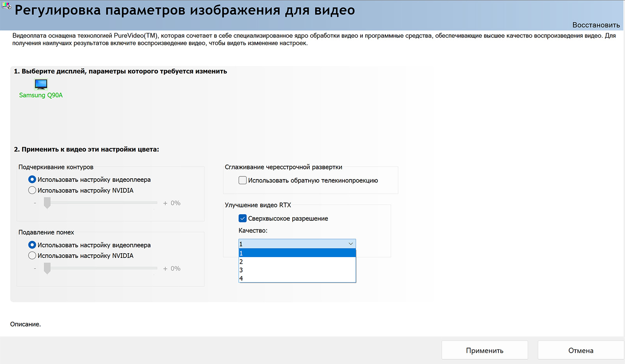Click the edge enhancement slider handle
This screenshot has height=364, width=625.
pos(47,203)
